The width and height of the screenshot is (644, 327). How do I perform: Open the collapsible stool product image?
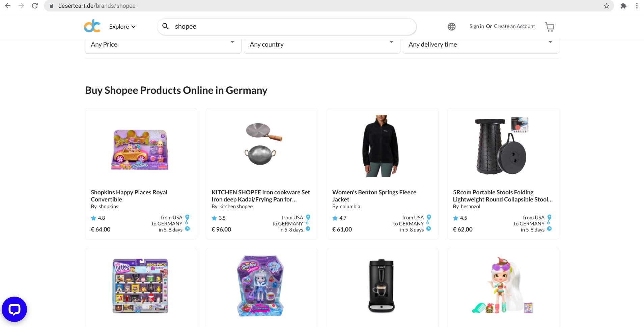click(x=502, y=146)
